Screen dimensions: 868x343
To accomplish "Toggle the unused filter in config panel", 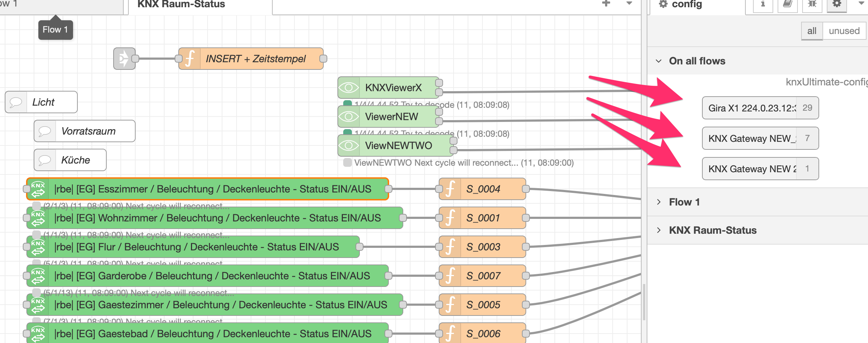I will click(x=844, y=31).
